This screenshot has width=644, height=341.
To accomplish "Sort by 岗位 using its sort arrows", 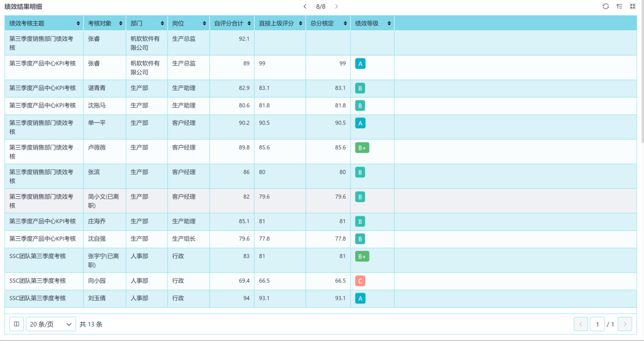I will 204,24.
